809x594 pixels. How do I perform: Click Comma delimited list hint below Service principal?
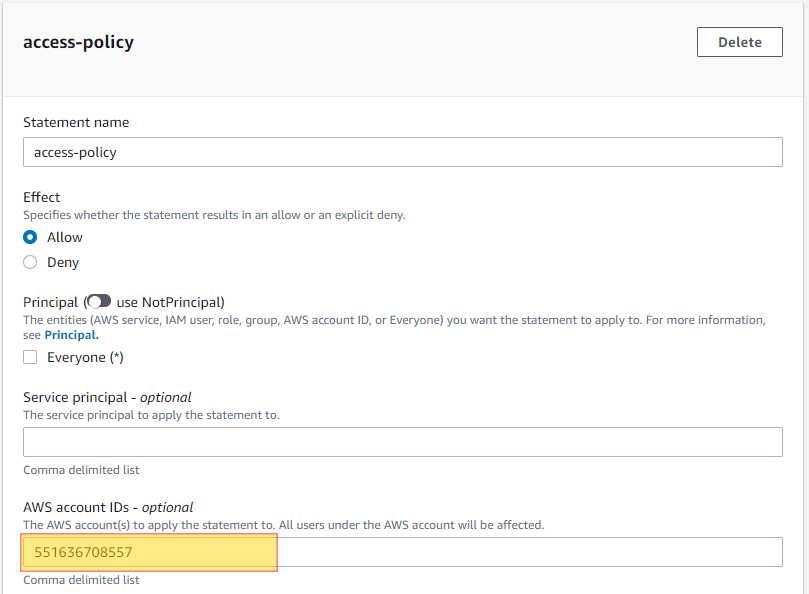click(x=81, y=470)
